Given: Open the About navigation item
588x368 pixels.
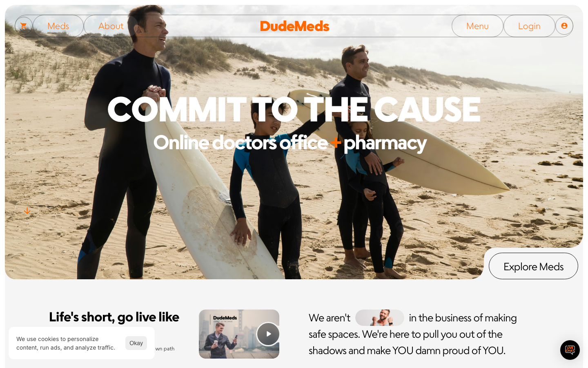Looking at the screenshot, I should tap(111, 26).
